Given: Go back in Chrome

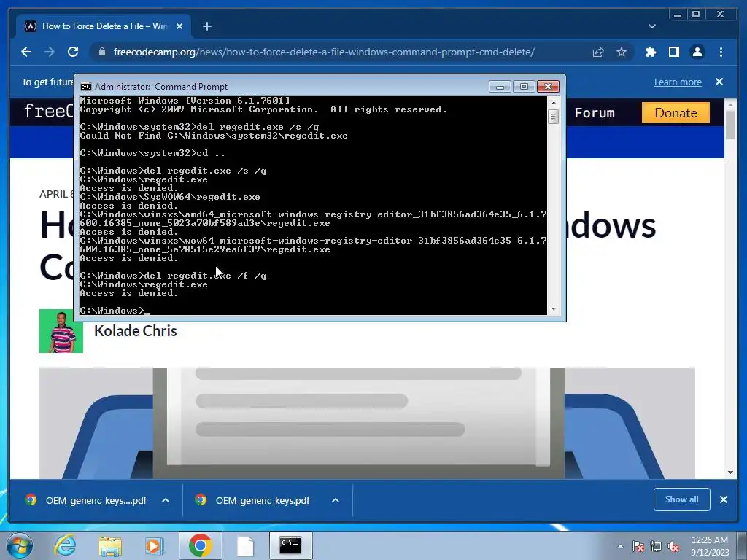Looking at the screenshot, I should (26, 52).
